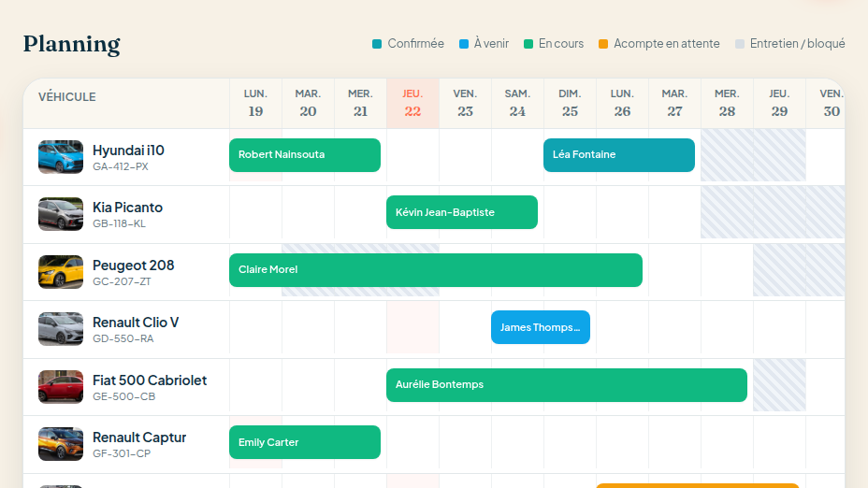Open James Thomps… booking on Renault Clio V
This screenshot has height=488, width=868.
pos(541,327)
